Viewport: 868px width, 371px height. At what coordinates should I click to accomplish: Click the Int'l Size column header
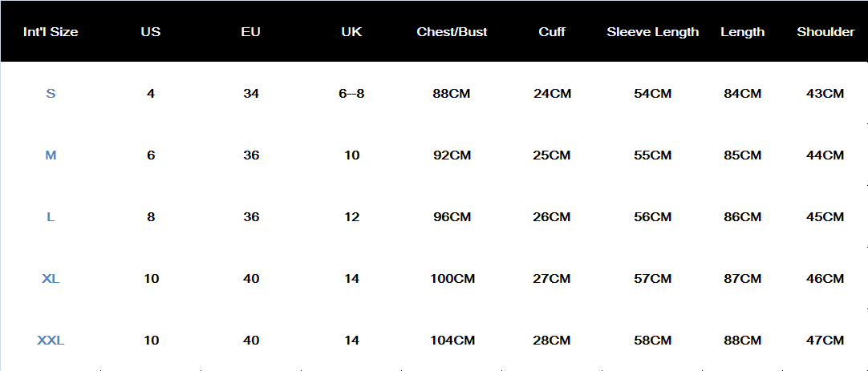pos(51,32)
